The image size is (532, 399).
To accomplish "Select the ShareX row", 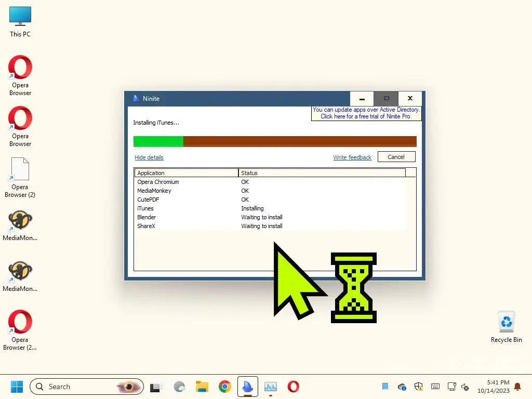I will 270,226.
